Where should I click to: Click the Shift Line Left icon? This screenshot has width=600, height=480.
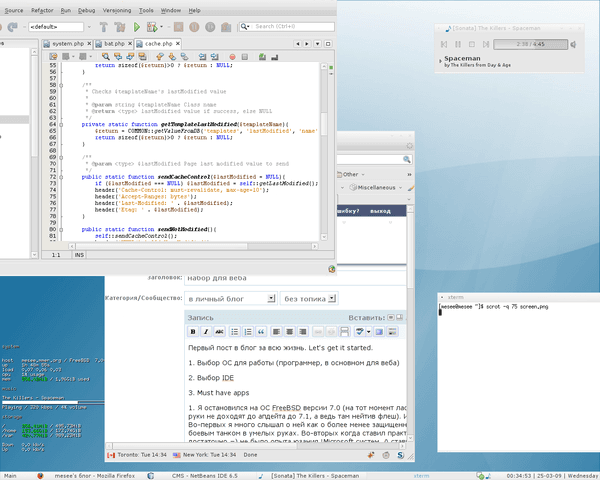[202, 57]
